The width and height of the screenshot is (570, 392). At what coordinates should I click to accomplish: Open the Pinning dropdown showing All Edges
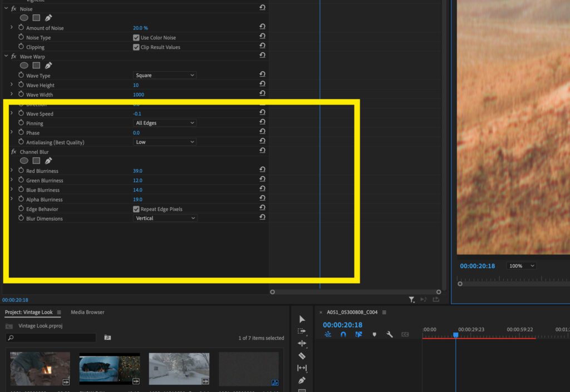coord(164,122)
